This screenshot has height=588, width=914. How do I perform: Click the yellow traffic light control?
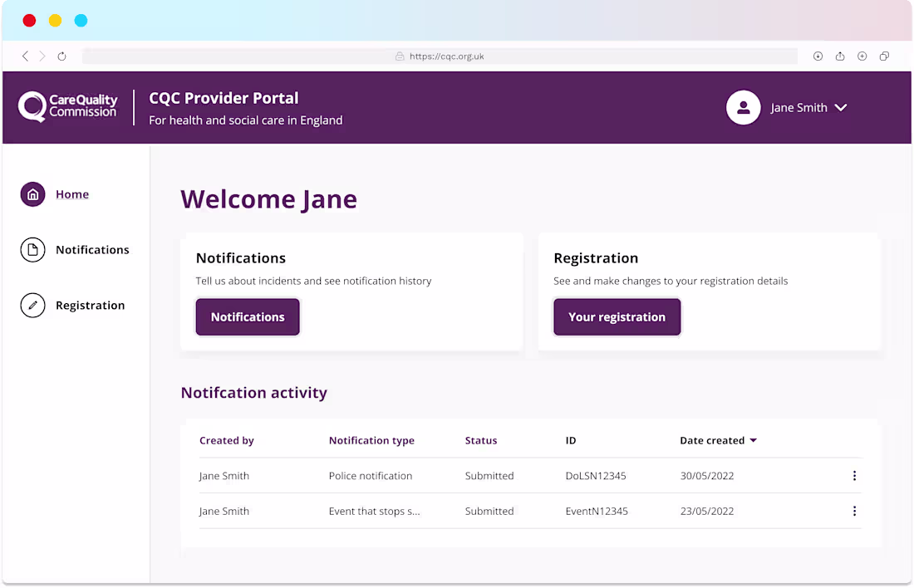[x=55, y=20]
